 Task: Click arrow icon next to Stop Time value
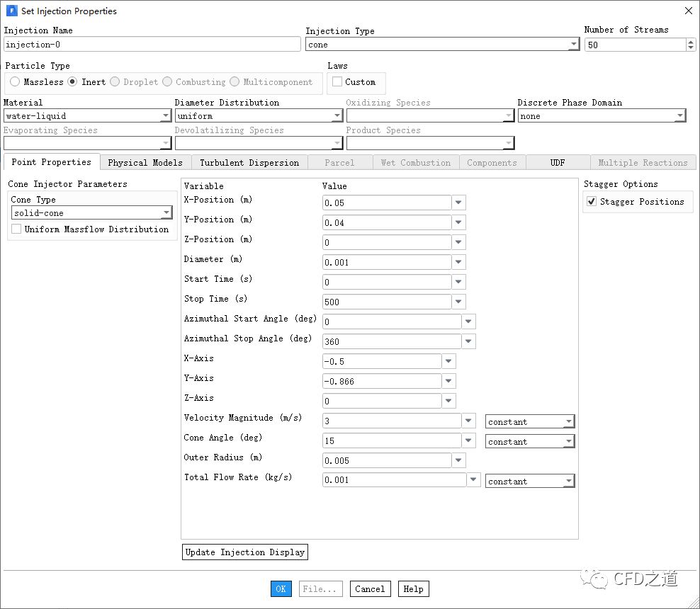[459, 302]
